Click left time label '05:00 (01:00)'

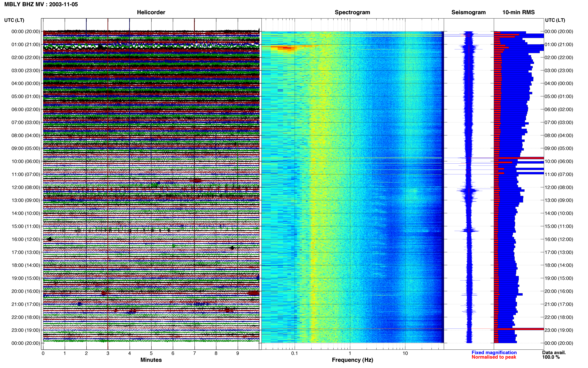point(26,96)
